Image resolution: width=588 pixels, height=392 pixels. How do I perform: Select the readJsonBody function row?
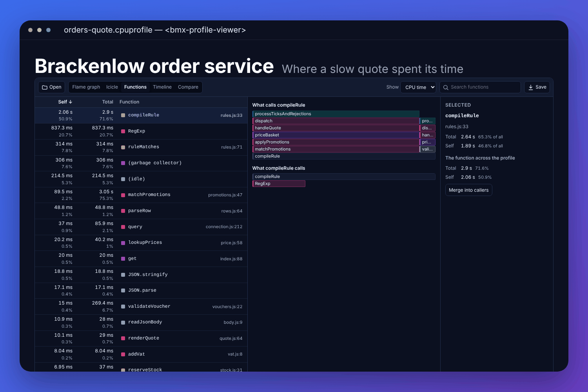[141, 323]
